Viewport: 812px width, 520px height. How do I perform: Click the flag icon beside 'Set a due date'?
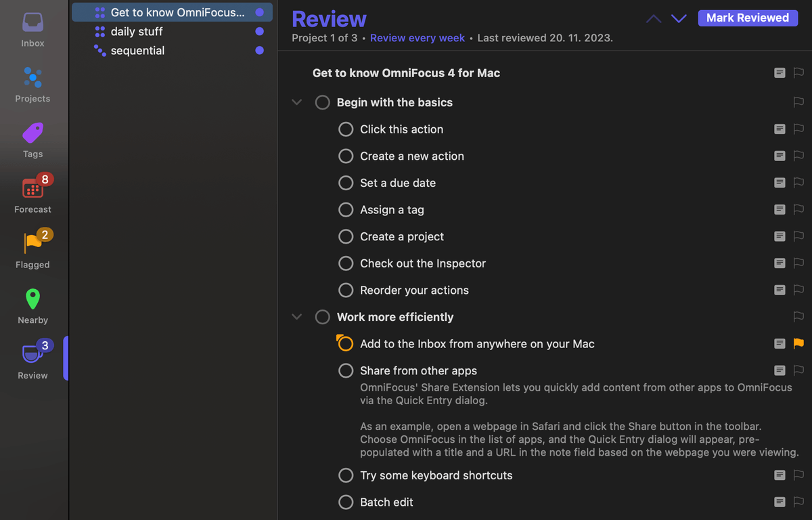click(798, 183)
